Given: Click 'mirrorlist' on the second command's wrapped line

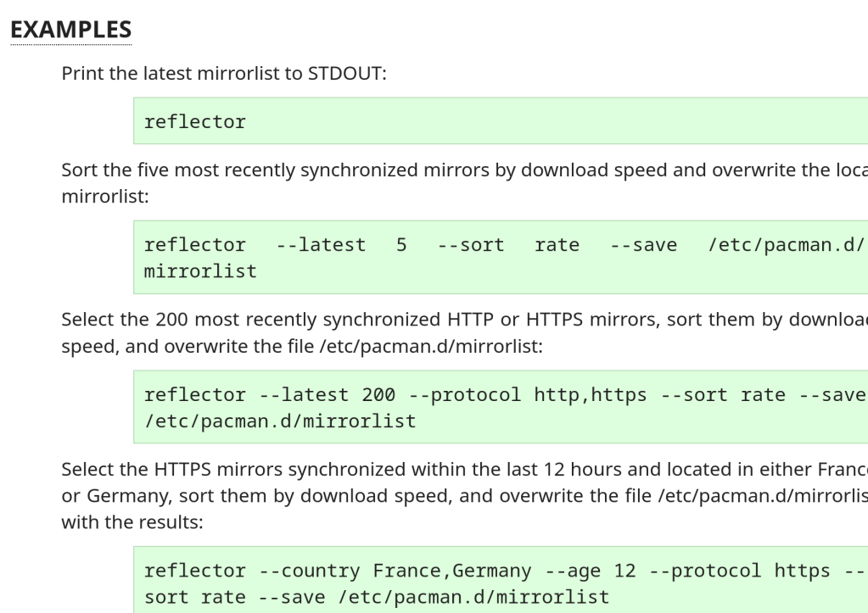Looking at the screenshot, I should (200, 272).
